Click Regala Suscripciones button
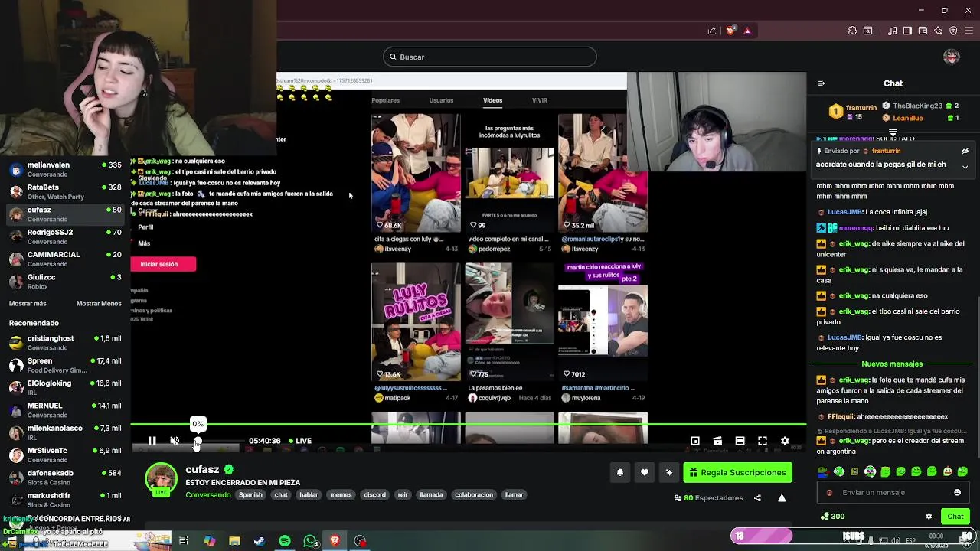This screenshot has height=551, width=980. pos(737,472)
